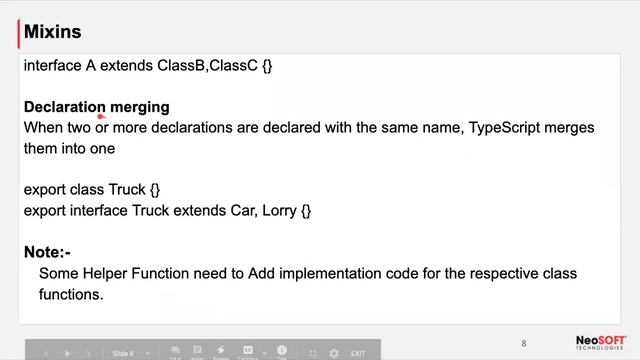Click 'export interface Truck extends Car, Lorry {}'

[167, 211]
